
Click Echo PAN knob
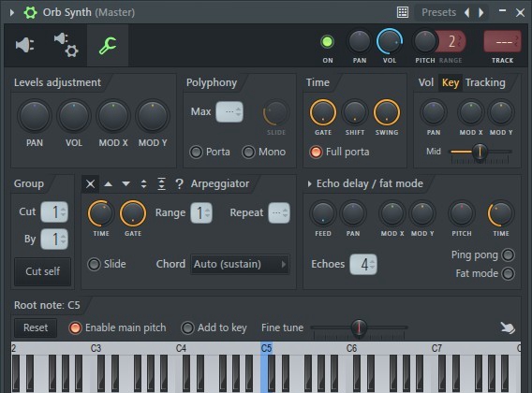coord(353,213)
